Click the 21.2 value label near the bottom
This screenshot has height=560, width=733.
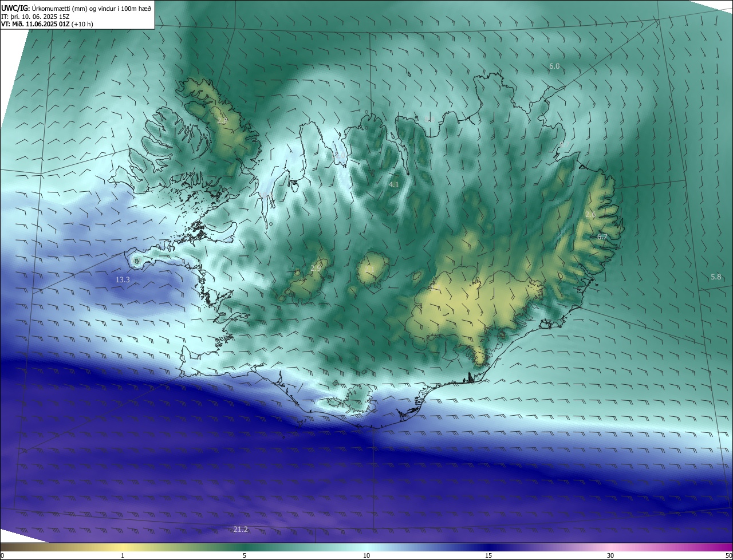click(241, 530)
